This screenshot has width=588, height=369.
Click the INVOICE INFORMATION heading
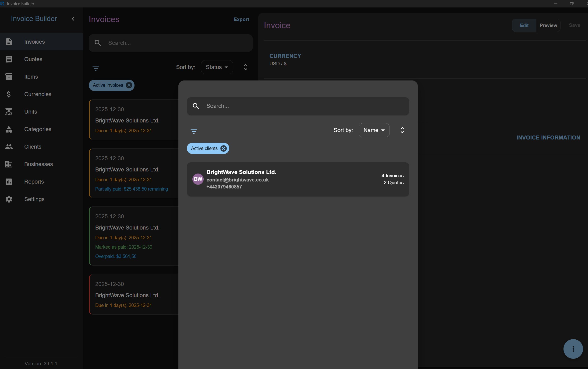tap(548, 138)
